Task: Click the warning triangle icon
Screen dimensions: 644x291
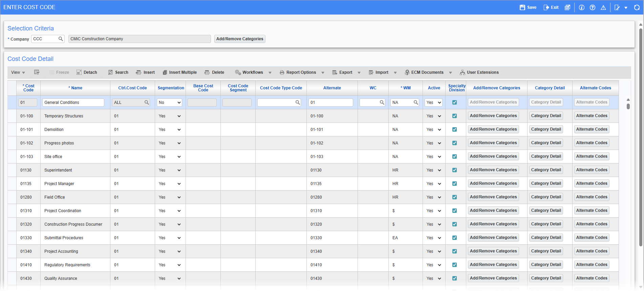Action: click(603, 7)
